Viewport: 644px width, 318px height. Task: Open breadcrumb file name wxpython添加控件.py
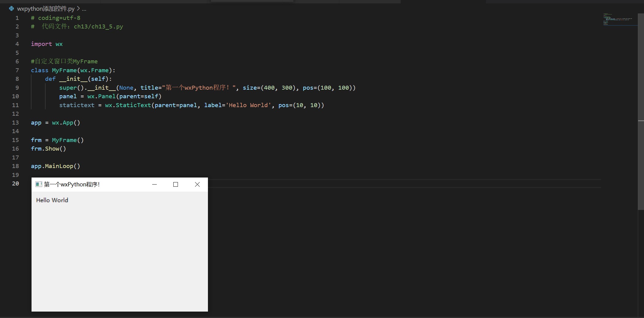click(x=46, y=9)
